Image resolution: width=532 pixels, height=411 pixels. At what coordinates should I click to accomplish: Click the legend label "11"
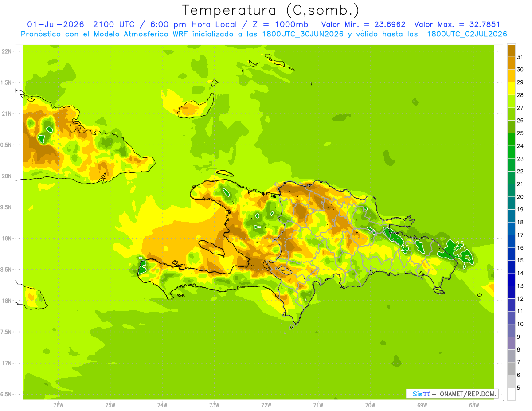[520, 311]
